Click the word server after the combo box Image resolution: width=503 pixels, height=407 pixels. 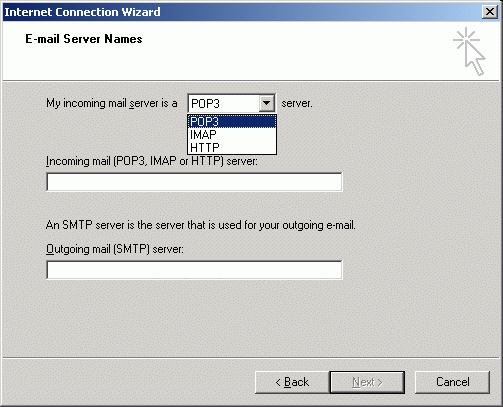(x=297, y=103)
